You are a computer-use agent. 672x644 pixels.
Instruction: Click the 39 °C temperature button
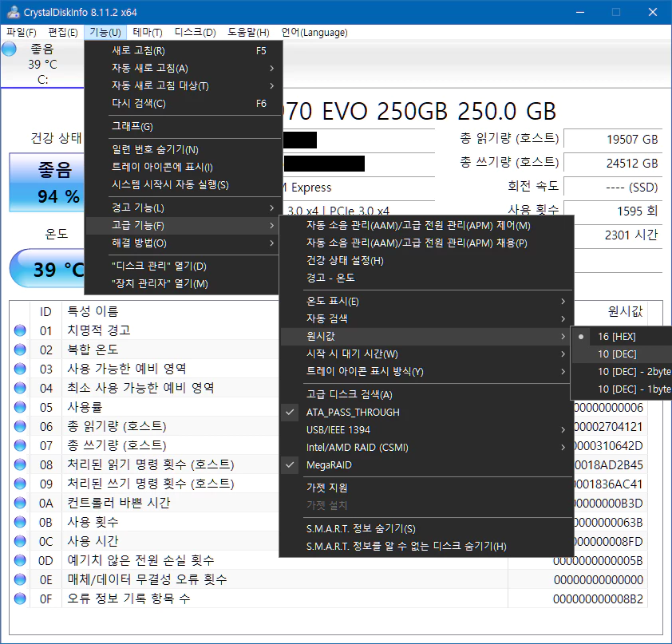[x=48, y=269]
